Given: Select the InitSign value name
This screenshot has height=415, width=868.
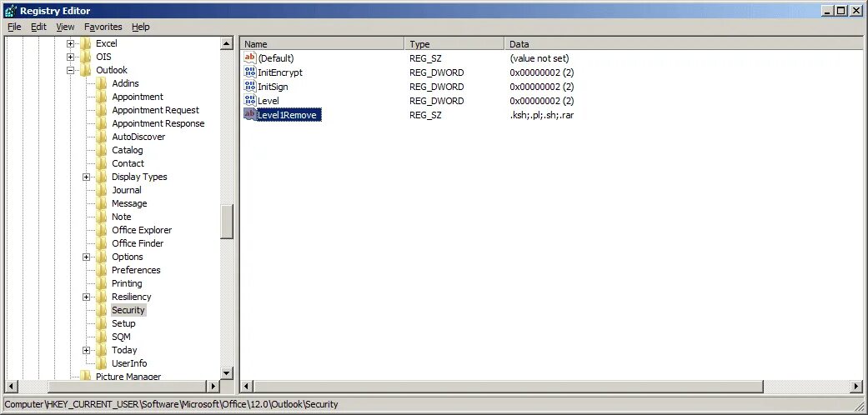Looking at the screenshot, I should 273,87.
